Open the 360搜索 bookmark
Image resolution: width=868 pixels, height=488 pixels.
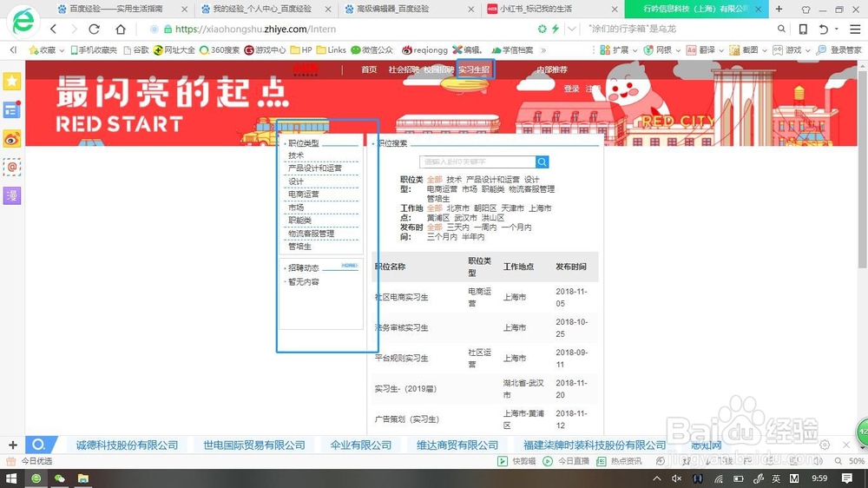point(220,49)
